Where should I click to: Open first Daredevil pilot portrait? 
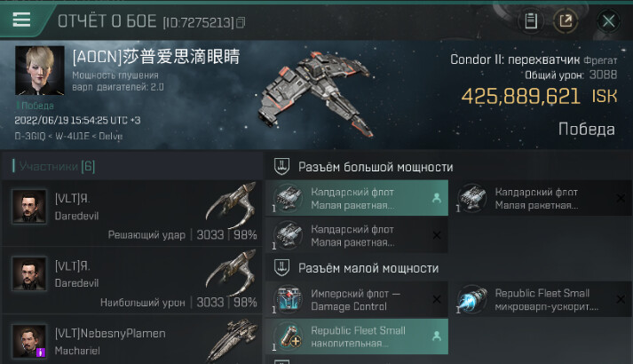(x=28, y=206)
